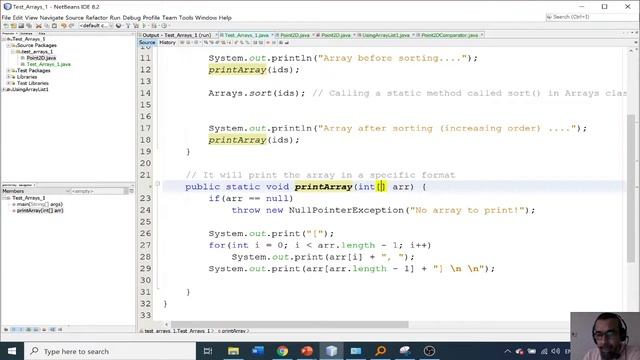Open the Members view dropdown

pos(36,191)
